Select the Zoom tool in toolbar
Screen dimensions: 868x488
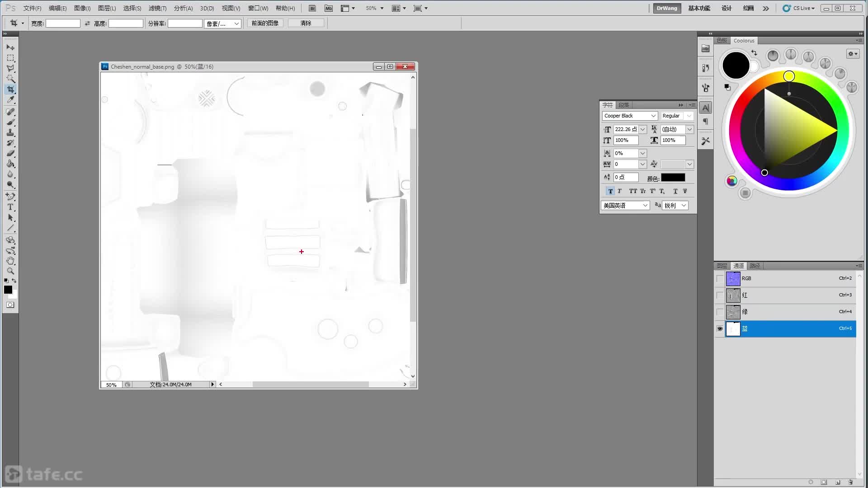(10, 271)
